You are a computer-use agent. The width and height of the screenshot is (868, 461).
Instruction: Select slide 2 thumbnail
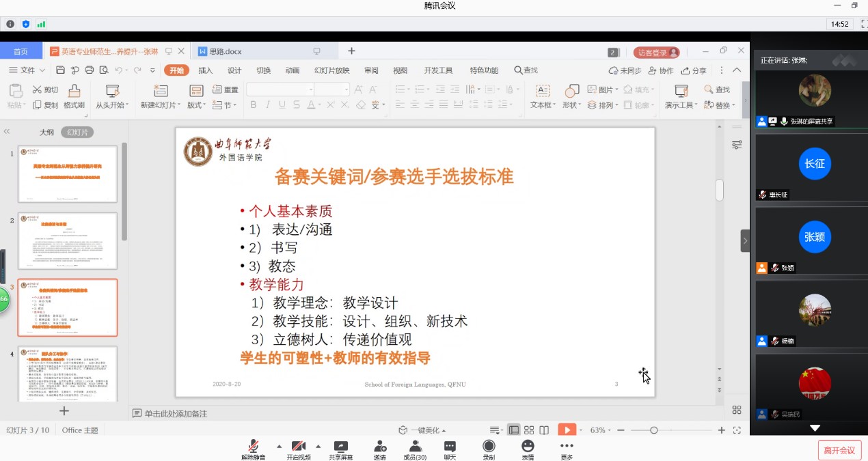[67, 240]
